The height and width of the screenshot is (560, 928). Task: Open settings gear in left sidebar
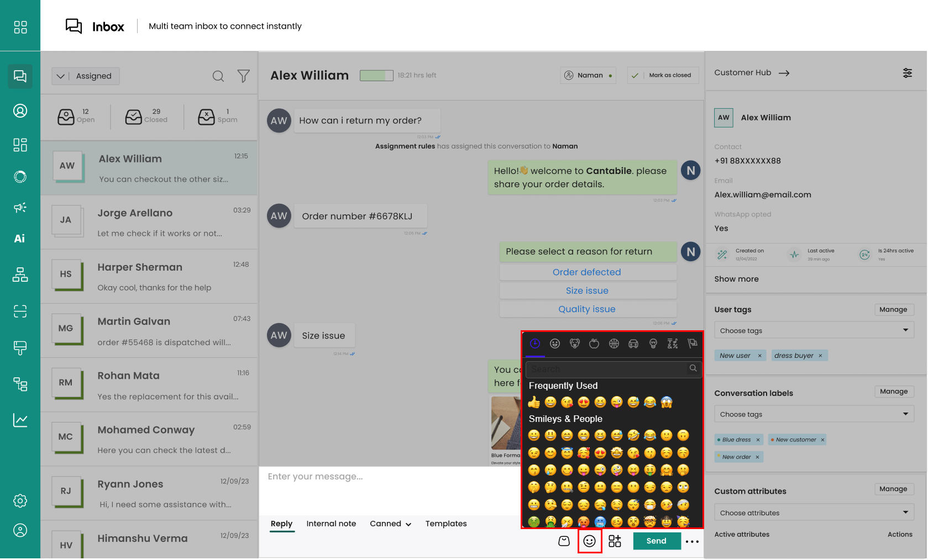(20, 501)
